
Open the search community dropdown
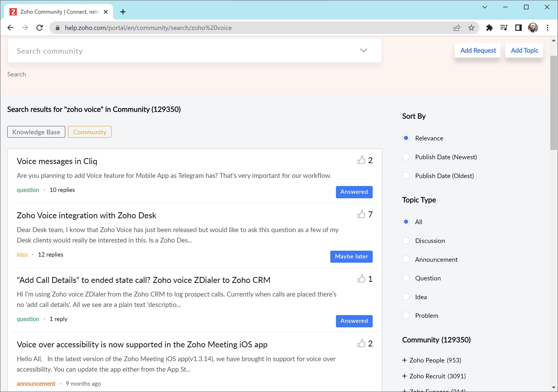[x=363, y=51]
